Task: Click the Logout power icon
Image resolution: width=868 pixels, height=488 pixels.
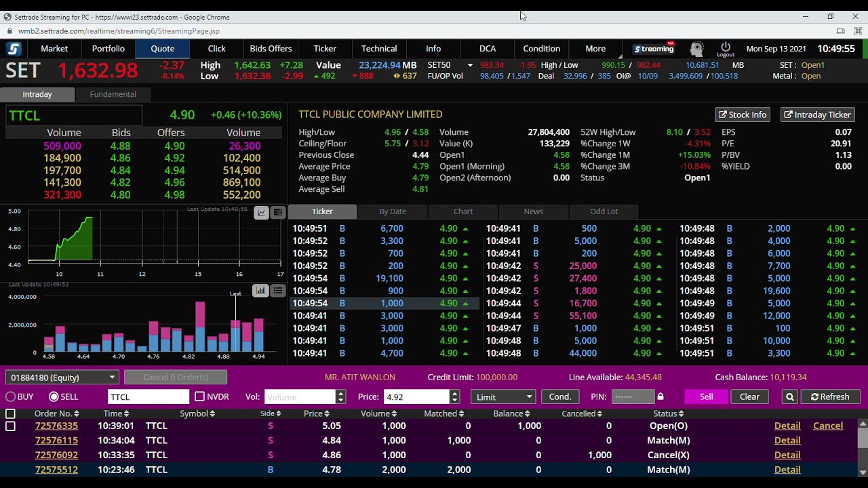Action: click(726, 49)
